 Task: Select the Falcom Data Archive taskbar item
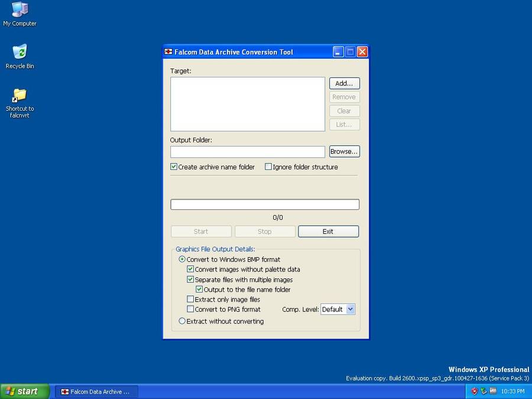(x=96, y=391)
